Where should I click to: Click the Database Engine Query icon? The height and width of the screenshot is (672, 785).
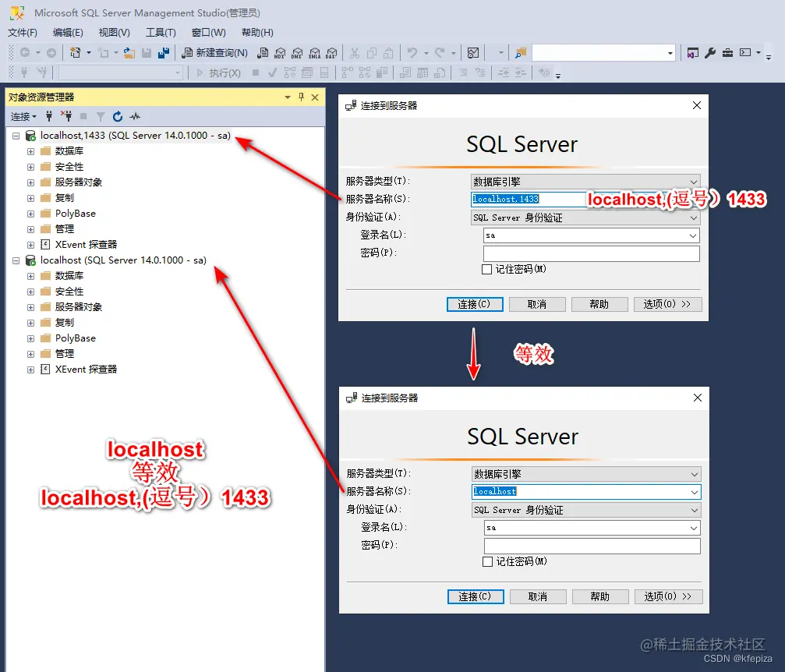click(x=263, y=52)
